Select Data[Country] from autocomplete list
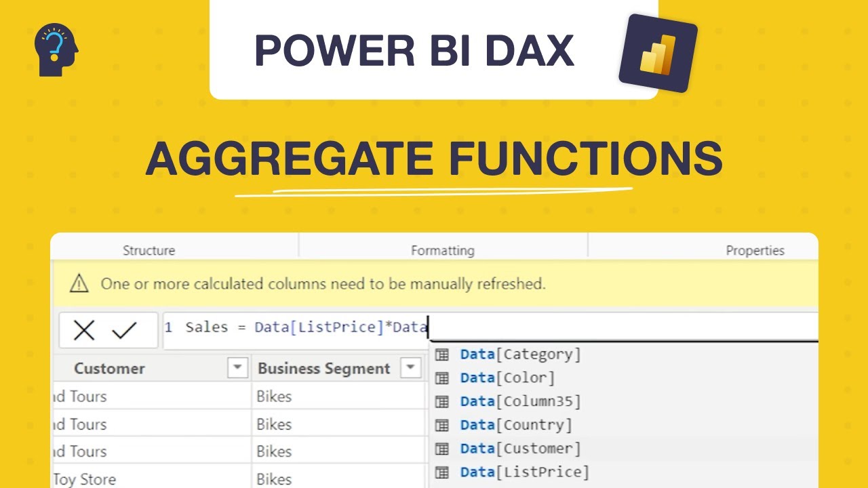The height and width of the screenshot is (488, 868). coord(516,426)
